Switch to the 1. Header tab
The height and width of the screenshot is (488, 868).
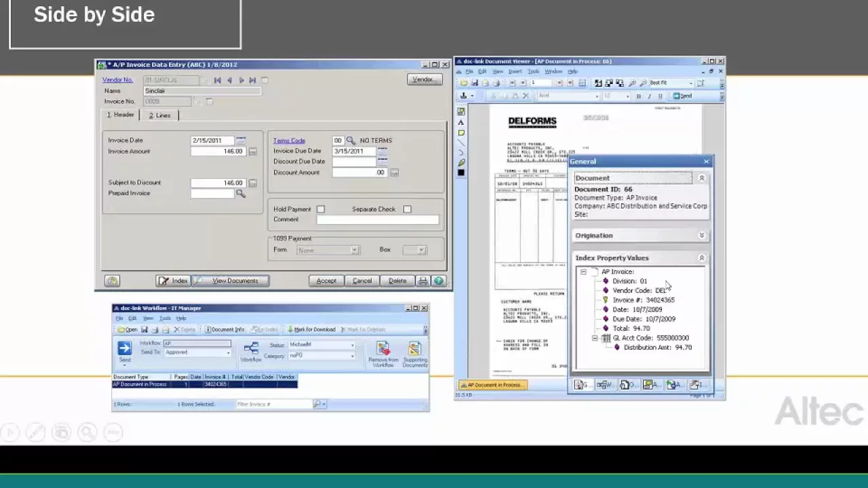(121, 115)
